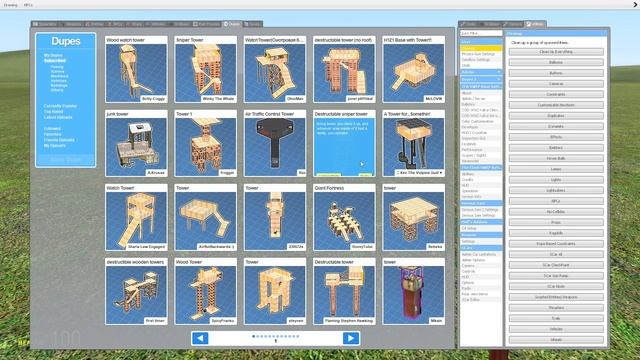Open the Drawing menu at top
The image size is (640, 360).
pyautogui.click(x=11, y=5)
